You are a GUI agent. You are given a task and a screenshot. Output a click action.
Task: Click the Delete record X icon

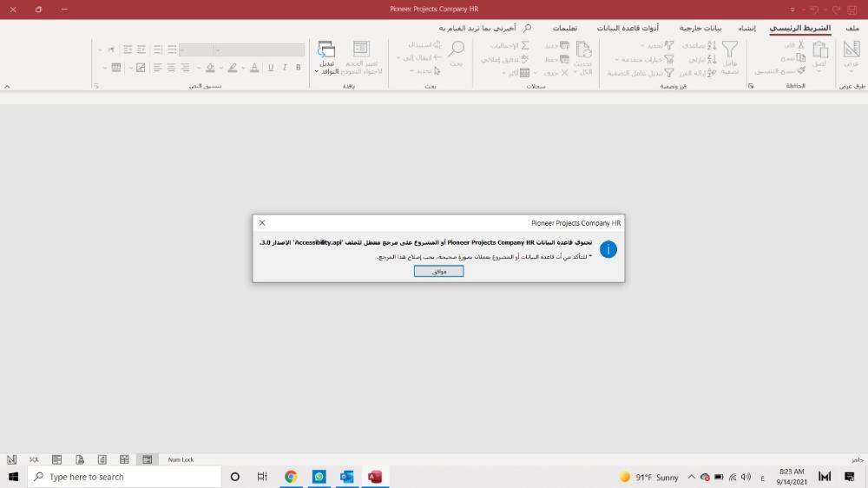tap(564, 73)
